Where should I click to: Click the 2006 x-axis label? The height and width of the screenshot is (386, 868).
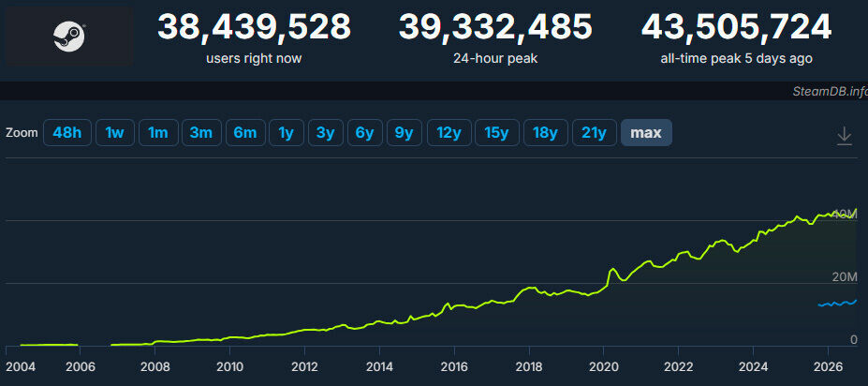[81, 366]
